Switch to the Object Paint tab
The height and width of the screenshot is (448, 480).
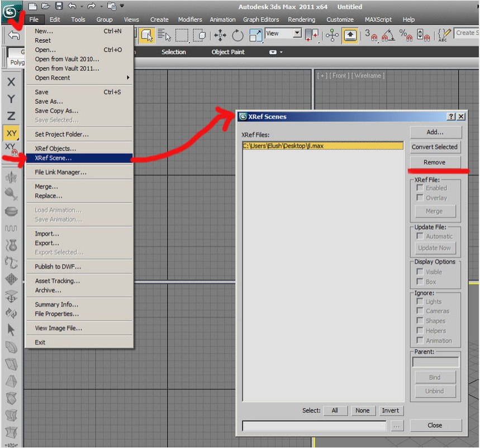pos(228,52)
